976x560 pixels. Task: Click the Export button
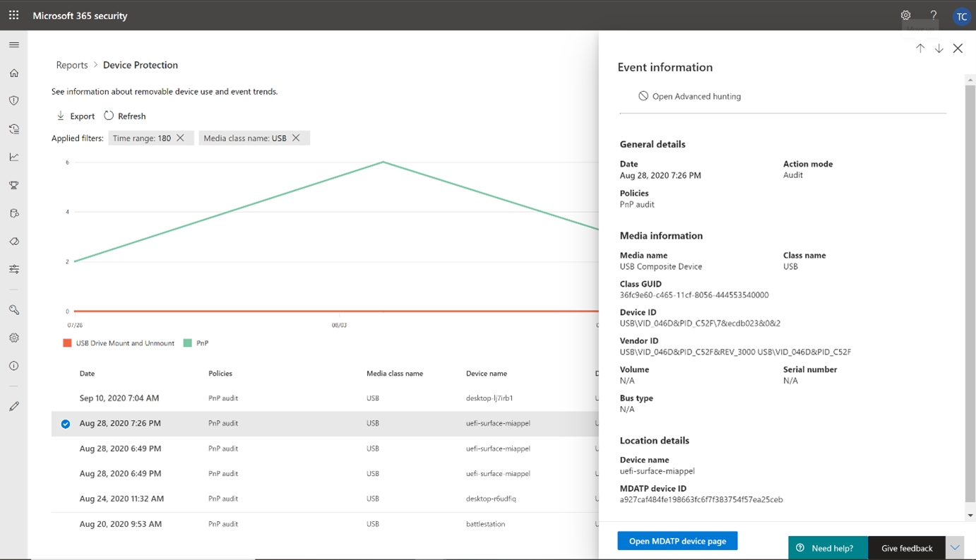point(76,116)
